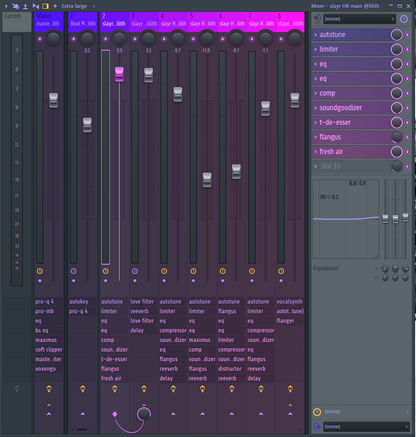
Task: Click the latency clock icon under Master fader
Action: coord(40,271)
